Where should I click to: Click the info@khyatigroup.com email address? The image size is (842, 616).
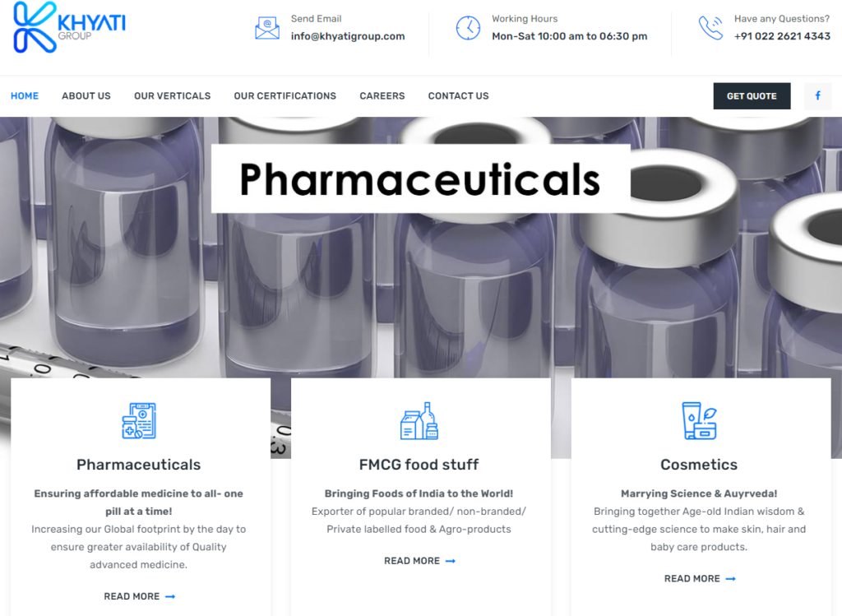point(348,36)
